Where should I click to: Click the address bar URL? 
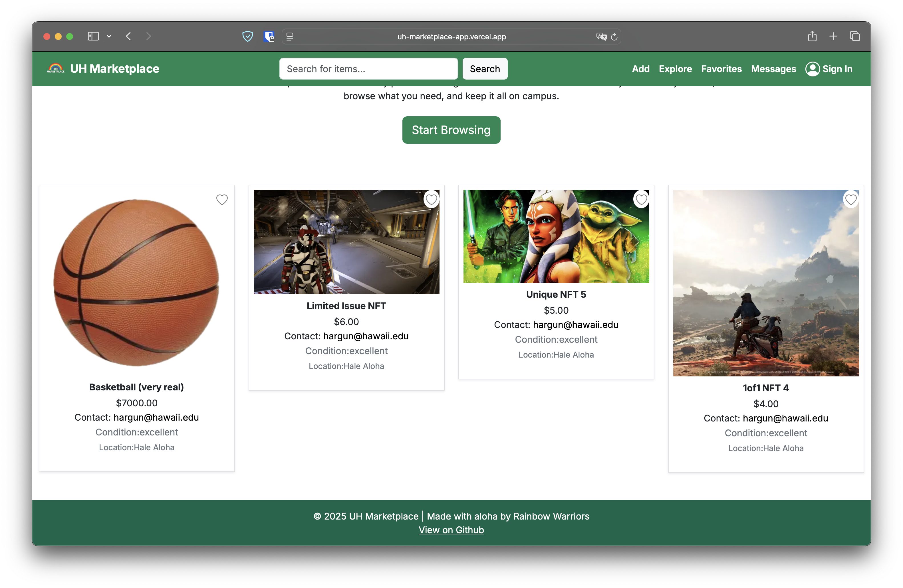(451, 37)
